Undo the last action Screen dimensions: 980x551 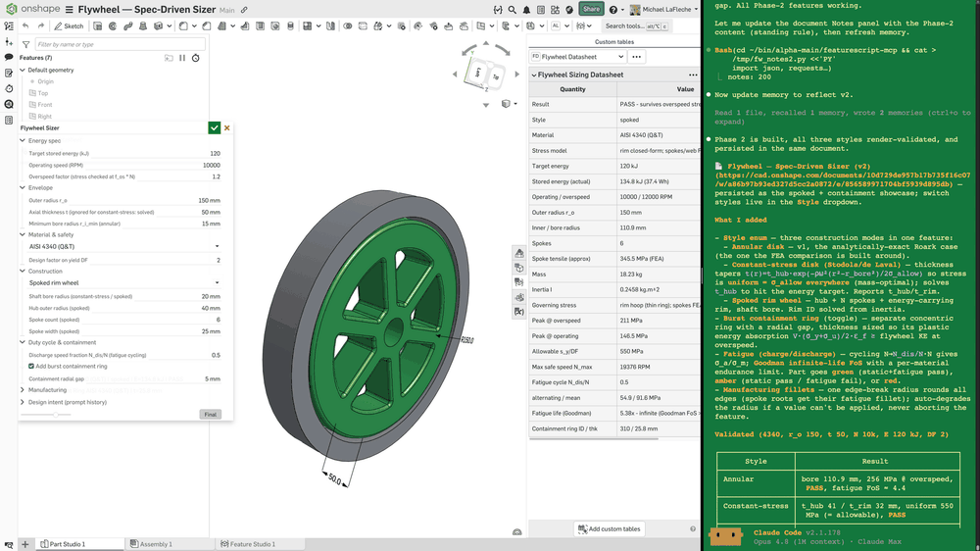[x=25, y=26]
